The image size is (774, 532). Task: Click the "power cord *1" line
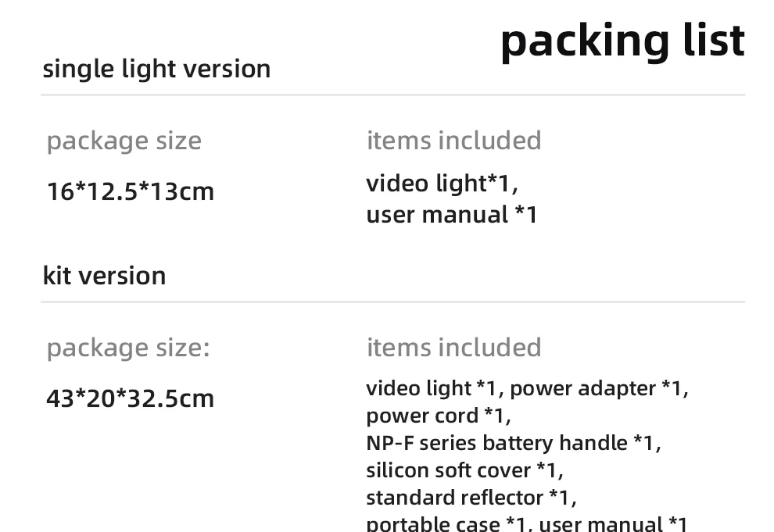click(436, 416)
